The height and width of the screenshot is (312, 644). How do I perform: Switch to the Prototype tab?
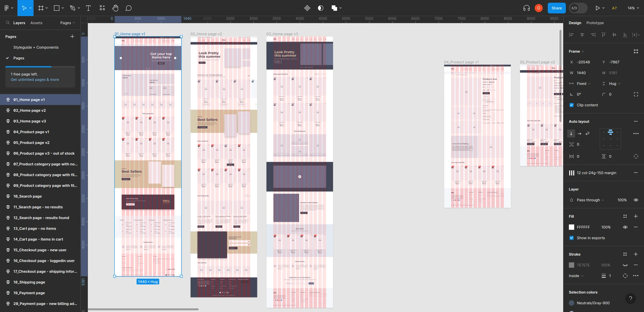pyautogui.click(x=594, y=23)
